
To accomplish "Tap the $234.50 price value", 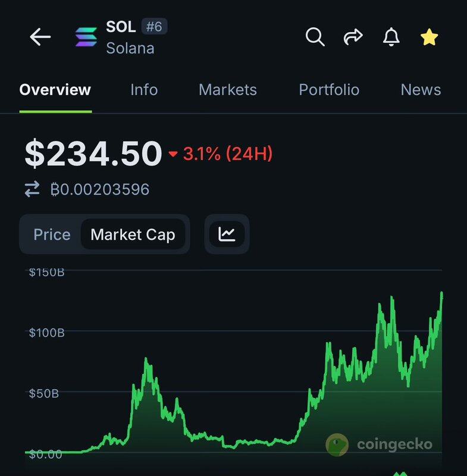I will click(x=93, y=153).
